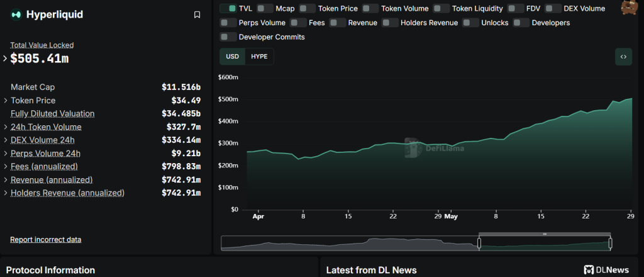Click the $505.41m TVL value

pos(40,59)
